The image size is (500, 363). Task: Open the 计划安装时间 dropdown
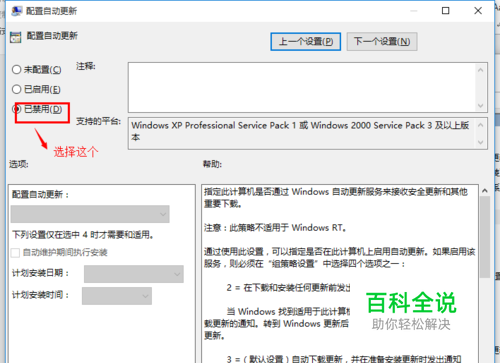click(117, 296)
